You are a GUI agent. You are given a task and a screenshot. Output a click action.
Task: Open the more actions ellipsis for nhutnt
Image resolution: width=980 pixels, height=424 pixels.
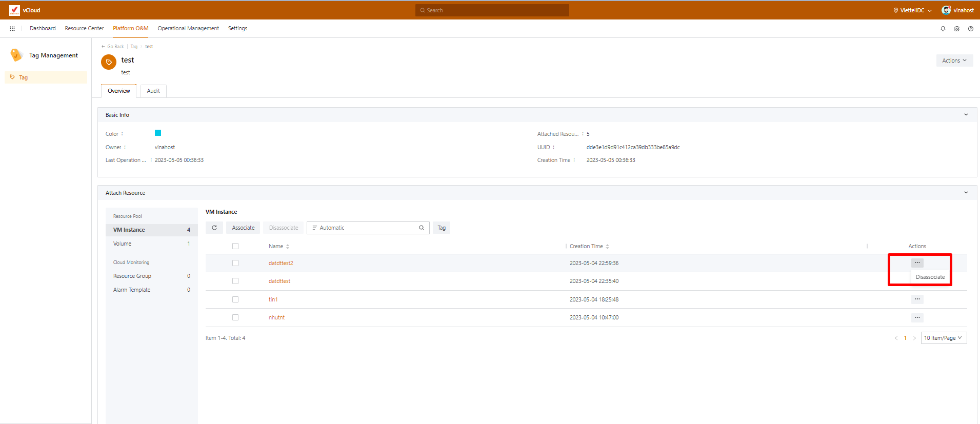click(x=917, y=317)
